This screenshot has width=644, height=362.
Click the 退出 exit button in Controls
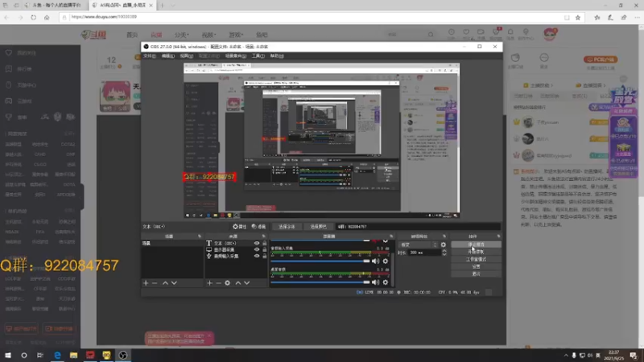click(x=476, y=274)
